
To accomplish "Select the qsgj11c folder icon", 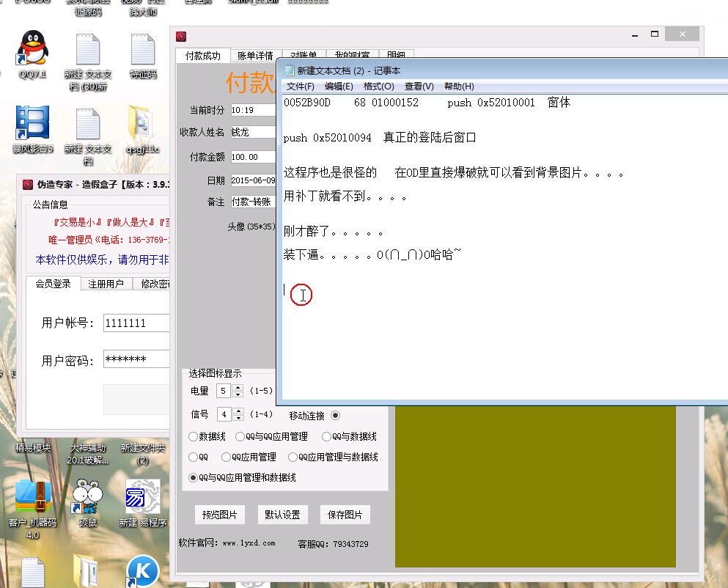I will [x=142, y=128].
